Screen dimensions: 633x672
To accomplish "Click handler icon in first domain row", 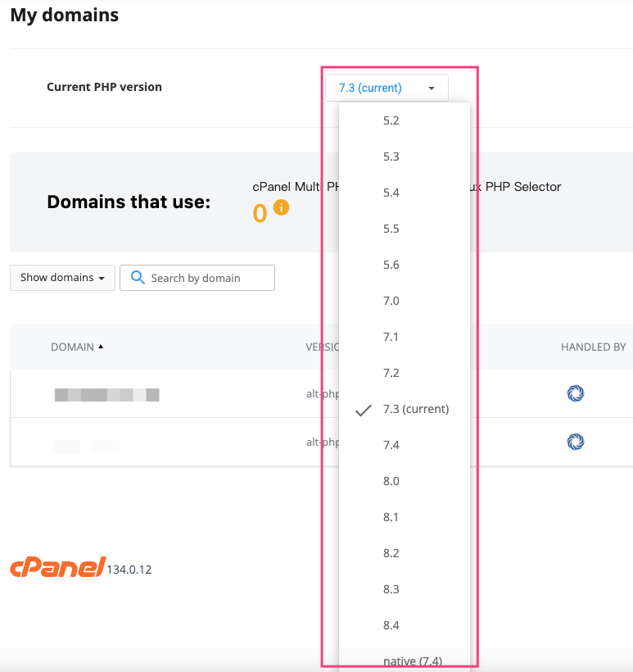I will point(575,394).
